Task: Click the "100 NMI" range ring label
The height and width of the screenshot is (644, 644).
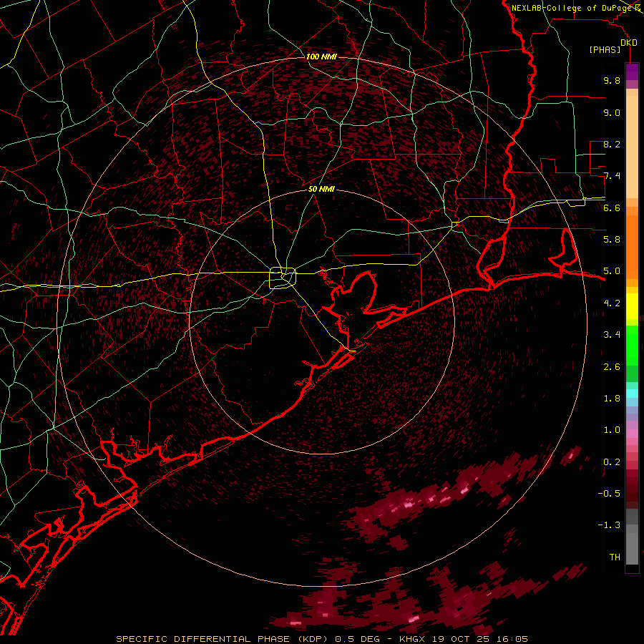Action: pyautogui.click(x=321, y=57)
